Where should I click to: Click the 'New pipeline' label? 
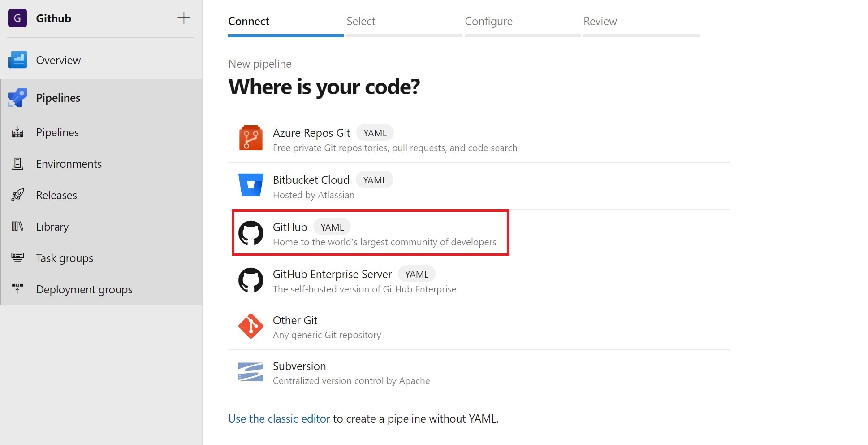[x=260, y=64]
